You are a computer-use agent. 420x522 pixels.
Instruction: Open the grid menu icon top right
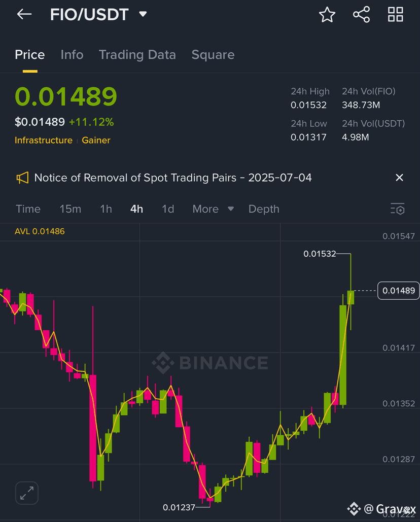396,14
